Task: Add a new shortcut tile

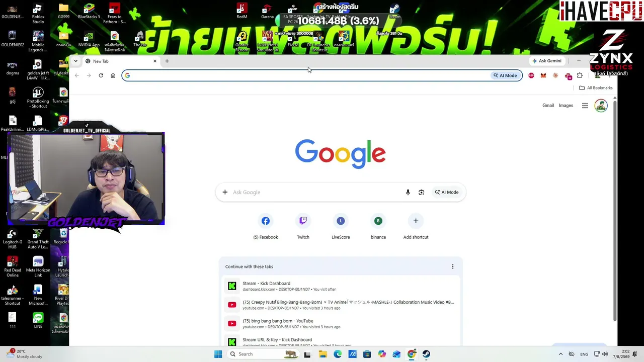Action: coord(416,227)
